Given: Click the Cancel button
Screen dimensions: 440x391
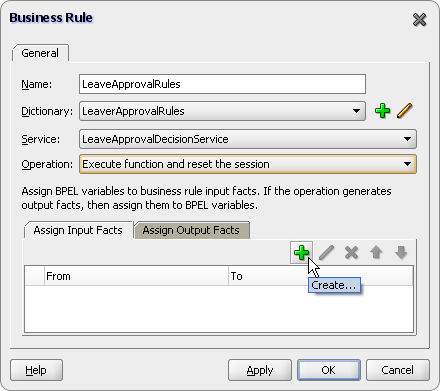Looking at the screenshot, I should coord(398,370).
